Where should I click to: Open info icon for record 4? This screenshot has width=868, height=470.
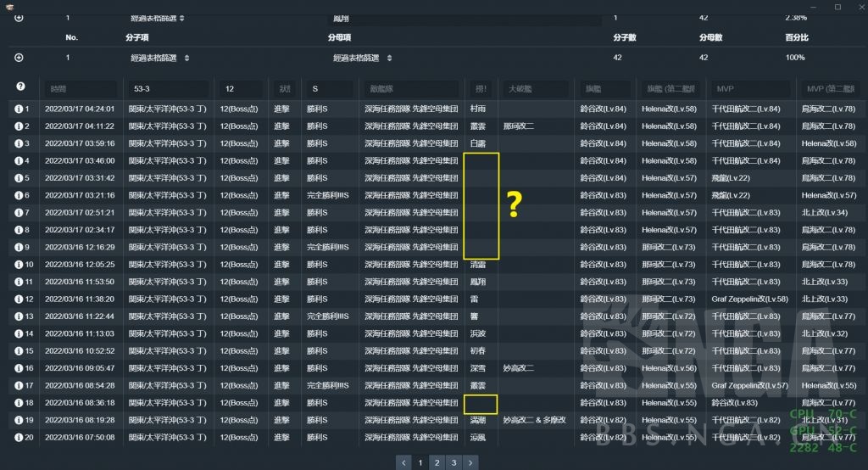(x=19, y=160)
